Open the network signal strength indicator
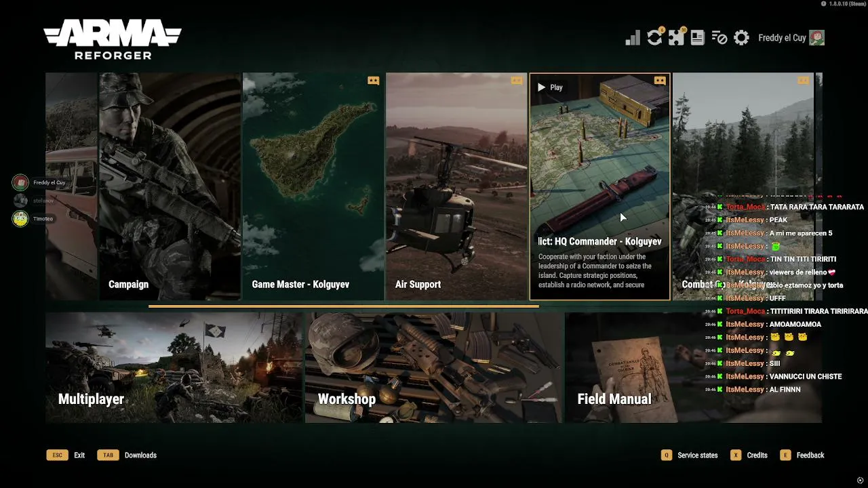This screenshot has height=488, width=868. click(x=633, y=38)
